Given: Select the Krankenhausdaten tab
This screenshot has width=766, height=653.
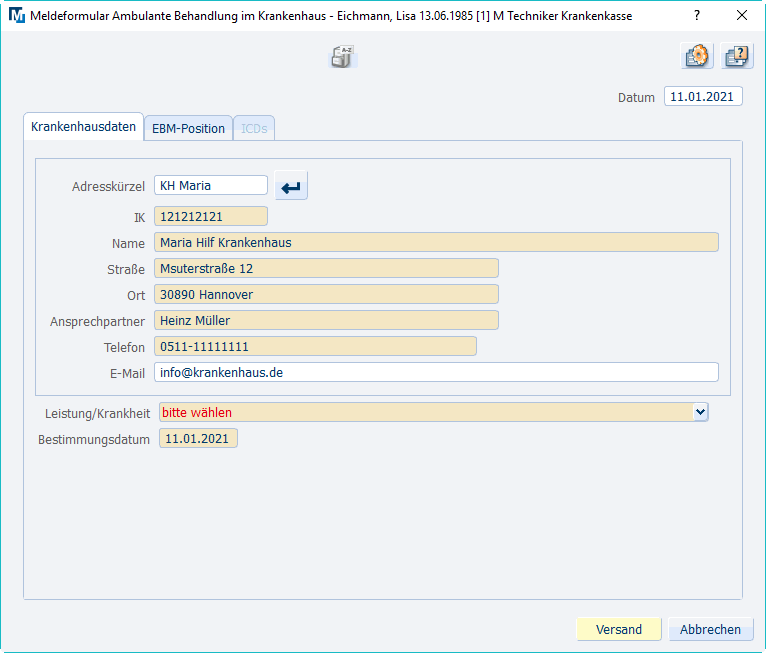Looking at the screenshot, I should (x=83, y=127).
